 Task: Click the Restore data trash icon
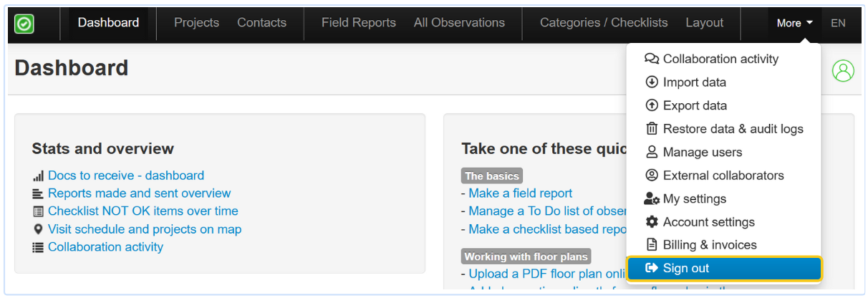click(x=652, y=129)
